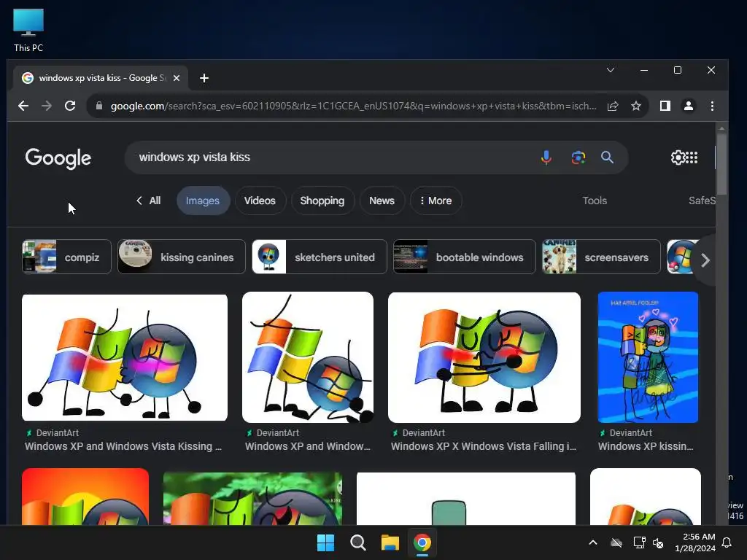Filter by kissing canines chip
Image resolution: width=747 pixels, height=560 pixels.
[182, 257]
